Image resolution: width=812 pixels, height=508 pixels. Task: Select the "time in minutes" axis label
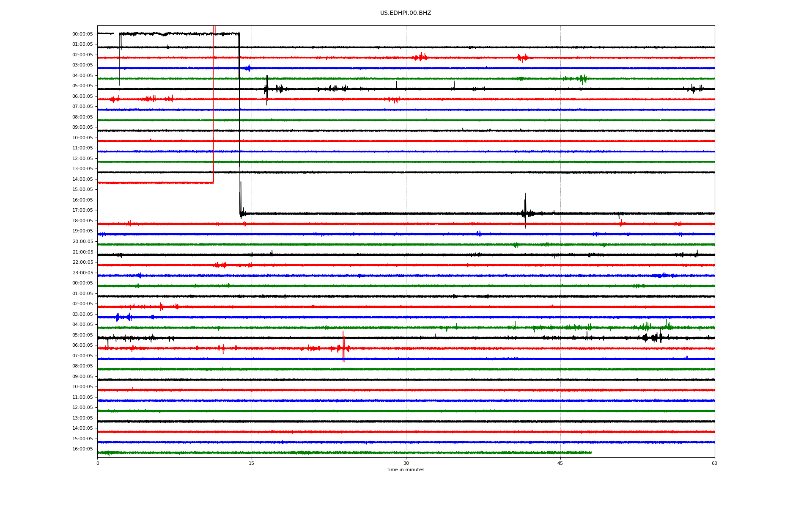[x=406, y=469]
